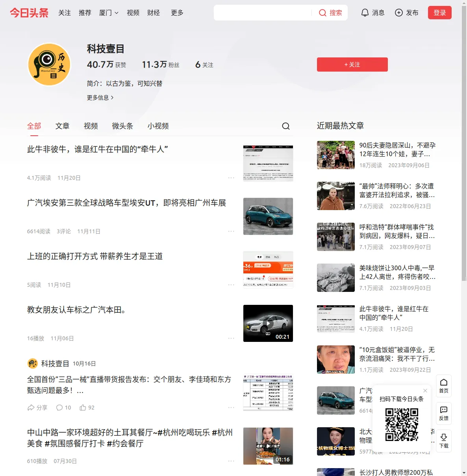This screenshot has width=467, height=476.
Task: Switch to the 微头条 tab
Action: 122,126
